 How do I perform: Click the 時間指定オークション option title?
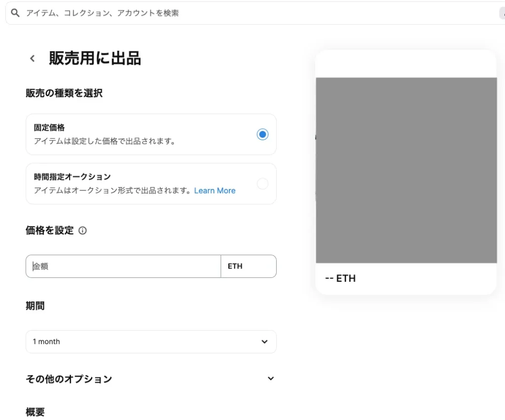point(72,177)
